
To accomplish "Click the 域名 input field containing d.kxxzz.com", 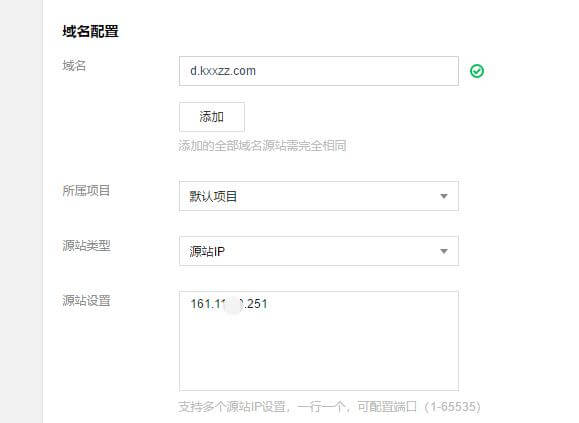I will click(319, 71).
